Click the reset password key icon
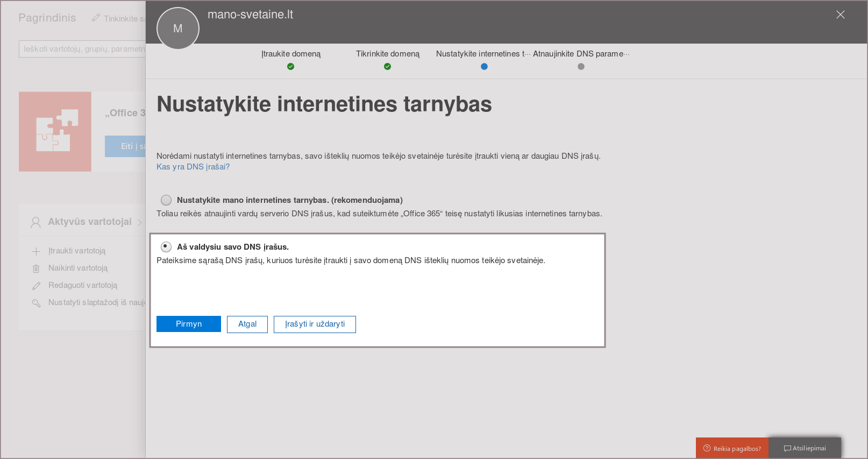Screen dimensions: 868x459 point(36,303)
